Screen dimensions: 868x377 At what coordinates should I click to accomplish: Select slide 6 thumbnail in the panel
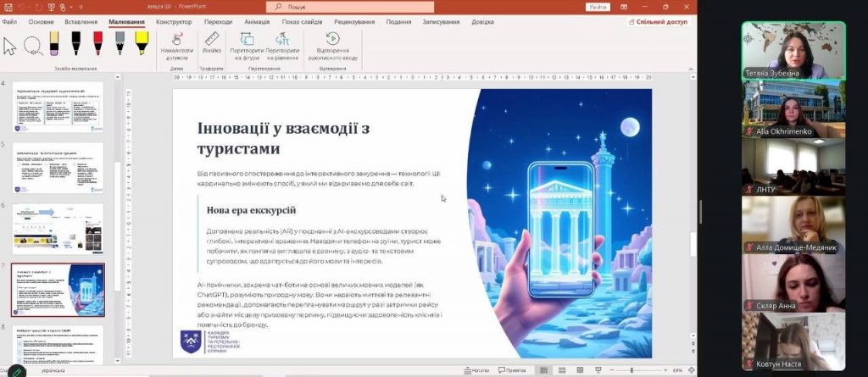(58, 225)
